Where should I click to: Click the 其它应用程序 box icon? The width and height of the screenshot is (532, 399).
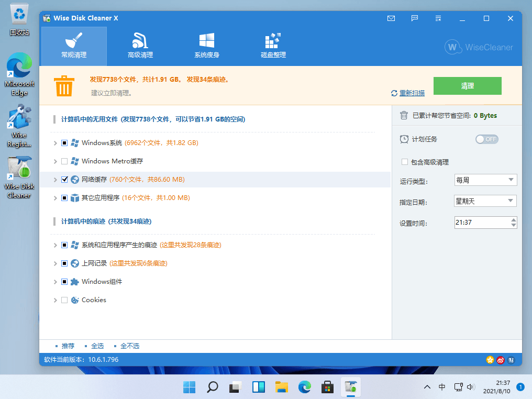(75, 198)
